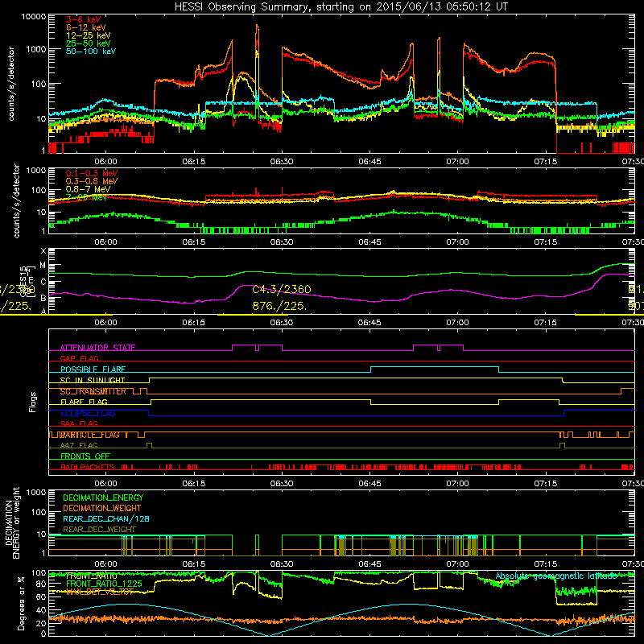The height and width of the screenshot is (644, 644).
Task: Click the ATTENUATOR_STATE flag label
Action: pos(97,348)
